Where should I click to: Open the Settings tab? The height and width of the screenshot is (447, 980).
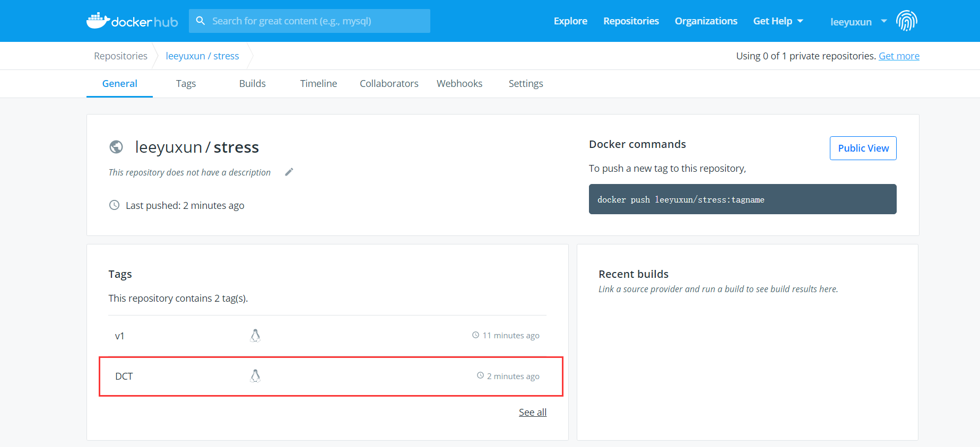pyautogui.click(x=526, y=84)
